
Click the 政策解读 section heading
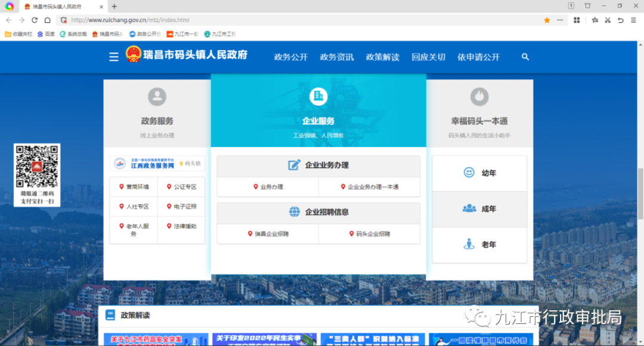(x=135, y=315)
